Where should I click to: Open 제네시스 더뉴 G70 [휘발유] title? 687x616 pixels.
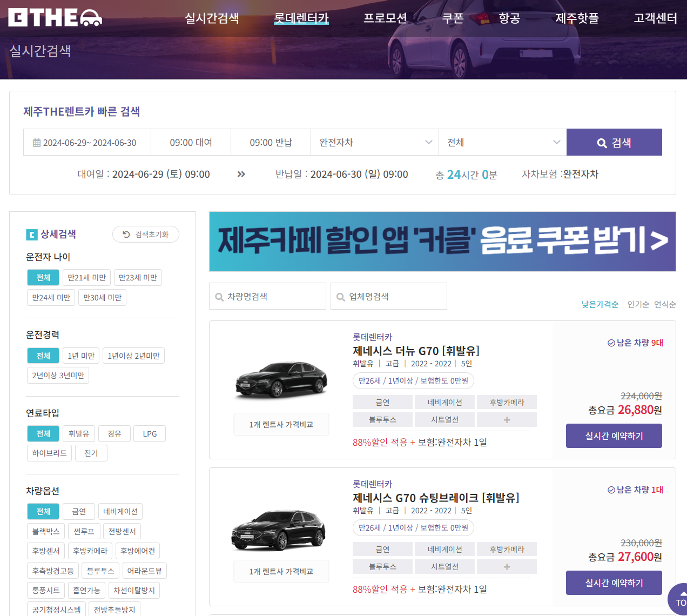click(x=416, y=351)
